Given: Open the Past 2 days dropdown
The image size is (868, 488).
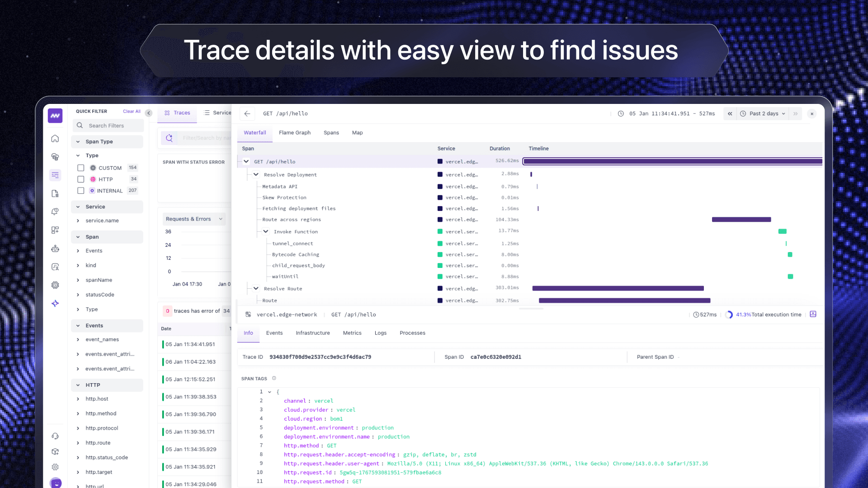Looking at the screenshot, I should tap(764, 113).
